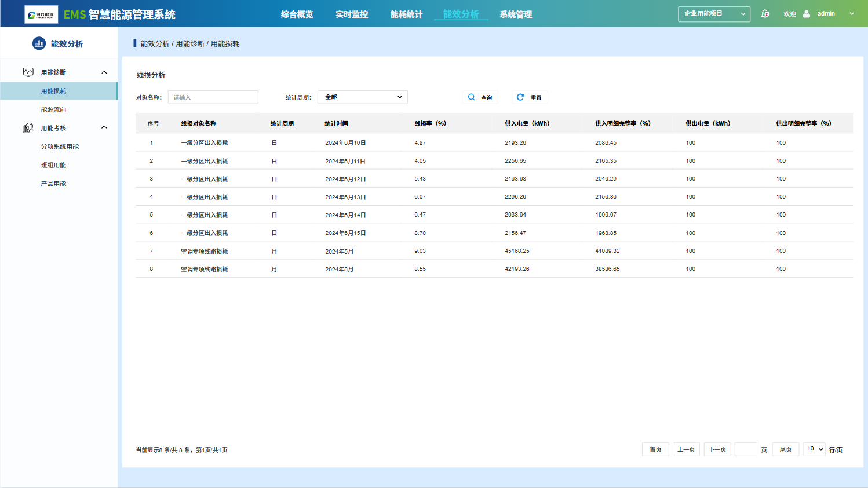Select 能源流向 in sidebar

tap(53, 109)
